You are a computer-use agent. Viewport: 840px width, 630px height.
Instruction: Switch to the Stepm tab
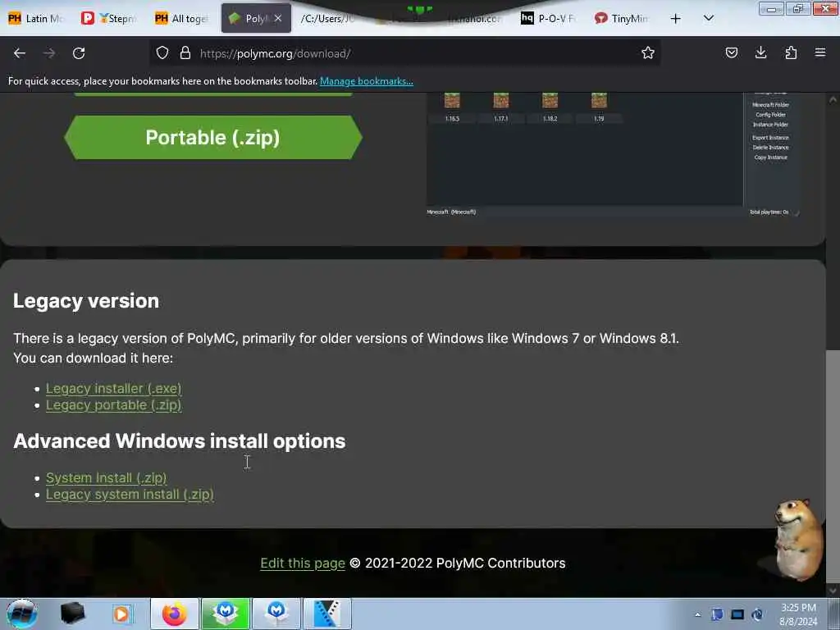click(x=109, y=18)
